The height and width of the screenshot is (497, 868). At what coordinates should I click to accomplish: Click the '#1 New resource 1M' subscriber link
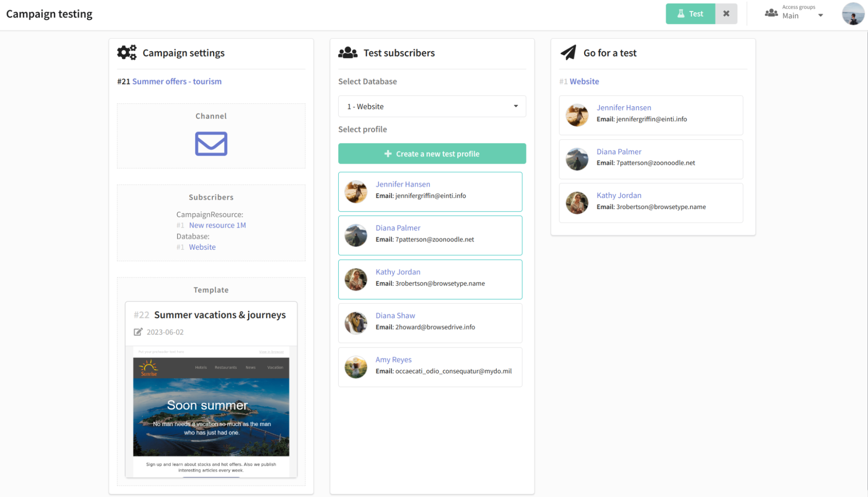point(216,224)
